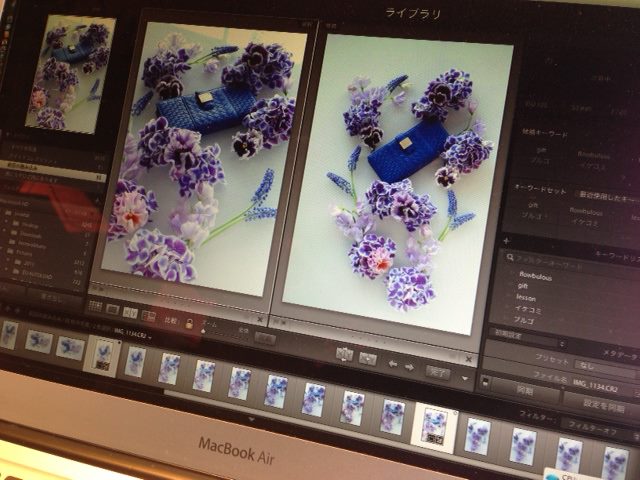Click the left Select compare photo
Image resolution: width=640 pixels, height=480 pixels.
(x=204, y=158)
